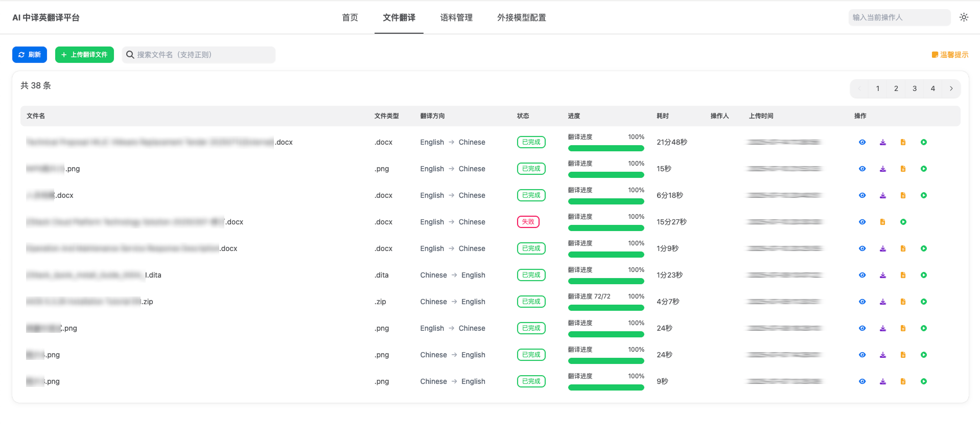Preview the Chinese to English png taking 24秒

point(862,355)
